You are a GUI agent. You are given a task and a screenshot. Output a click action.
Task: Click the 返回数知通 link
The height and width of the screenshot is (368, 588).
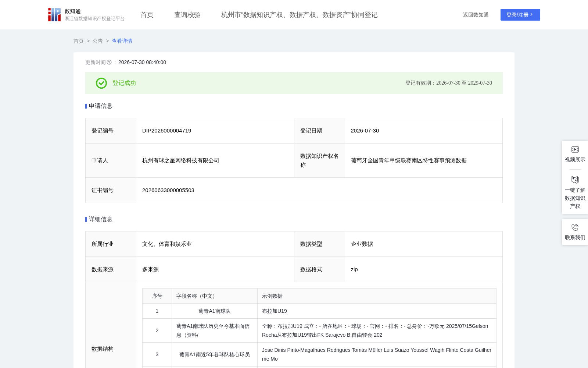[476, 15]
